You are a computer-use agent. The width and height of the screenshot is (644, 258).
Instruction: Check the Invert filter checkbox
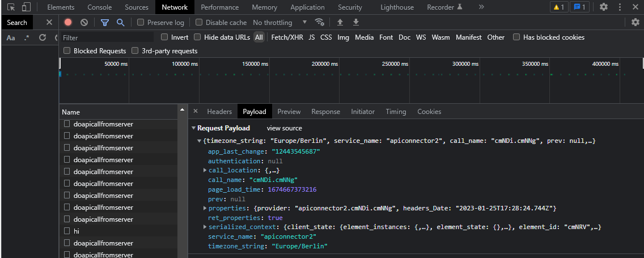coord(164,37)
